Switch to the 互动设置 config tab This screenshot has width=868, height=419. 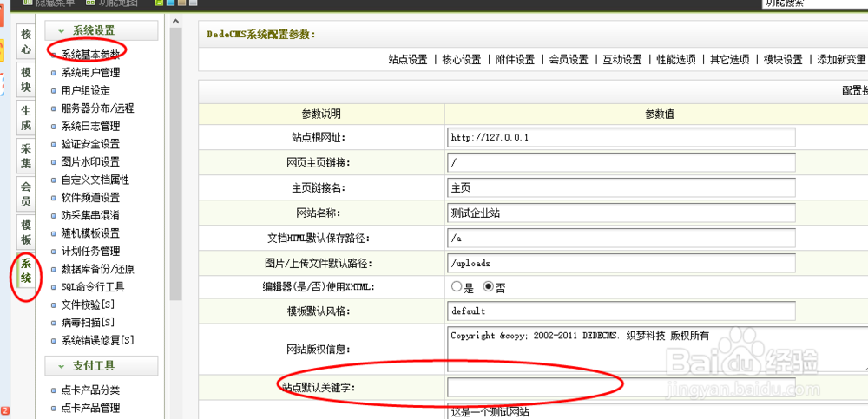click(622, 60)
